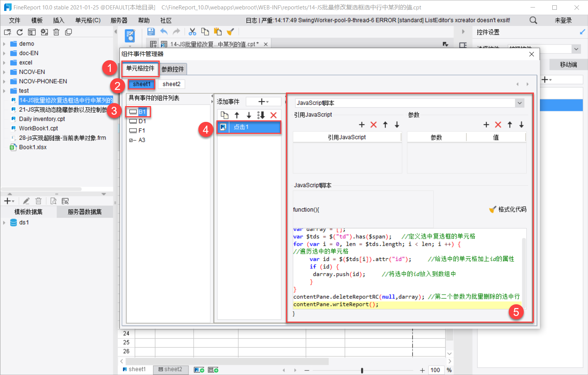This screenshot has height=375, width=588.
Task: Click the format painter brush icon
Action: pyautogui.click(x=230, y=32)
